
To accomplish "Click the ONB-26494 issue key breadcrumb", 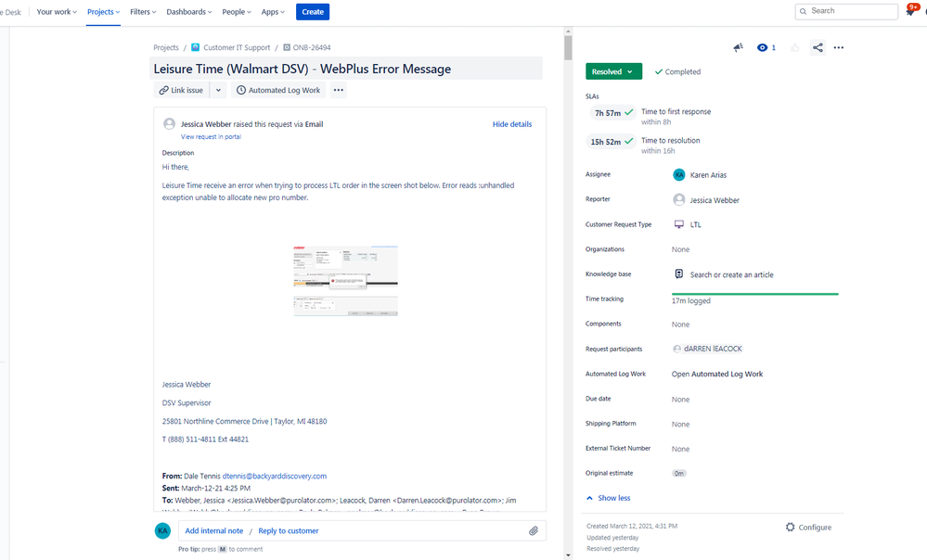I will [312, 47].
